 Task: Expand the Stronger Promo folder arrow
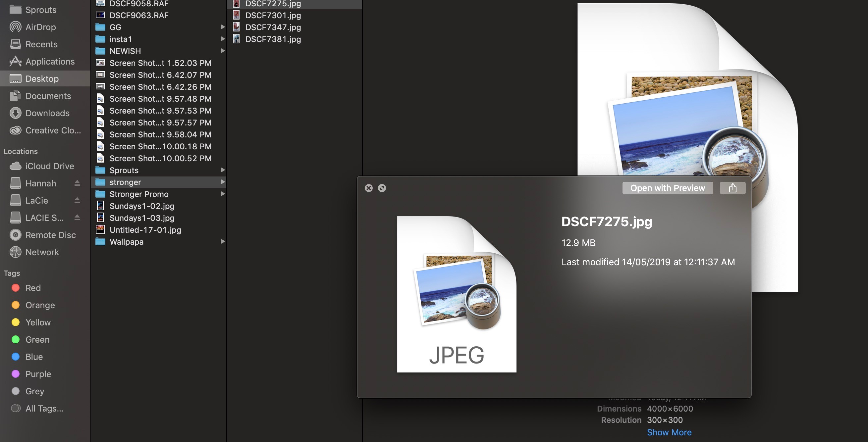click(x=222, y=194)
